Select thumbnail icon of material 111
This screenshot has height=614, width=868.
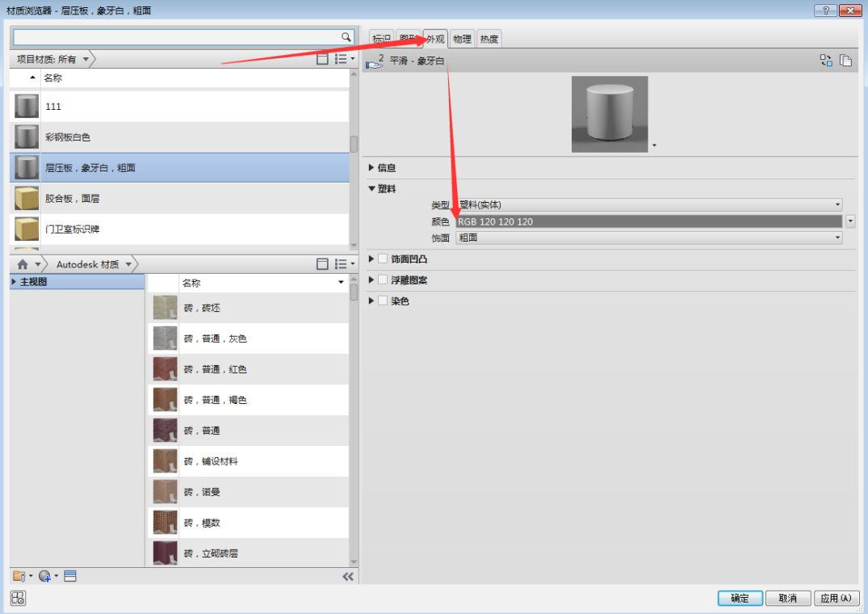point(27,107)
